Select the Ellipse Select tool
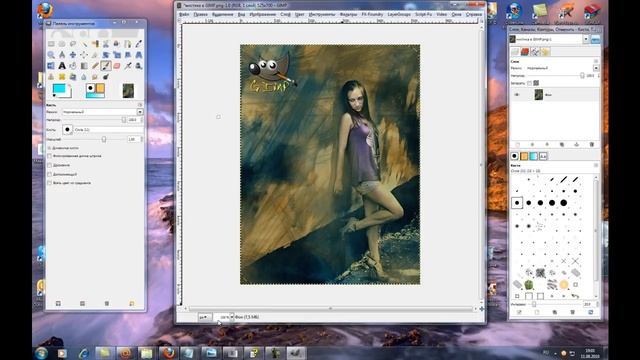This screenshot has height=360, width=640. coord(62,44)
